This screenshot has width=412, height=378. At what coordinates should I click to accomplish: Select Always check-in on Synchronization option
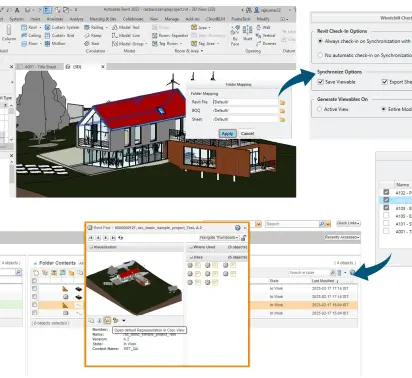pos(320,41)
